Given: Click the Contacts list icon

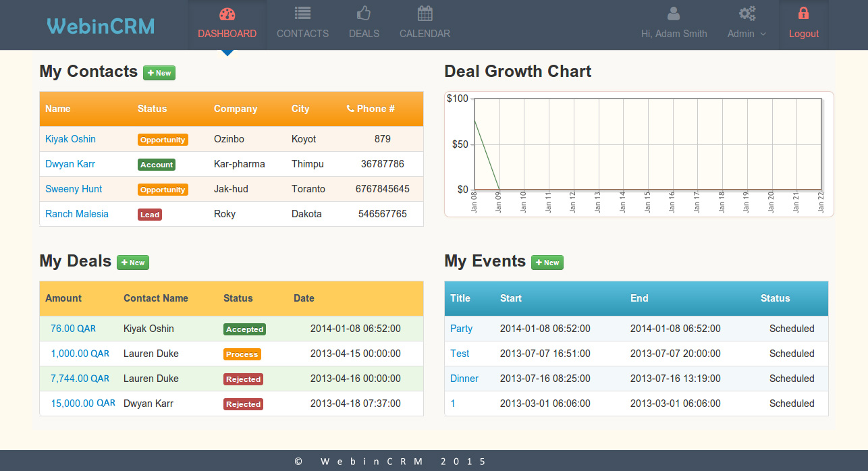Looking at the screenshot, I should point(303,13).
